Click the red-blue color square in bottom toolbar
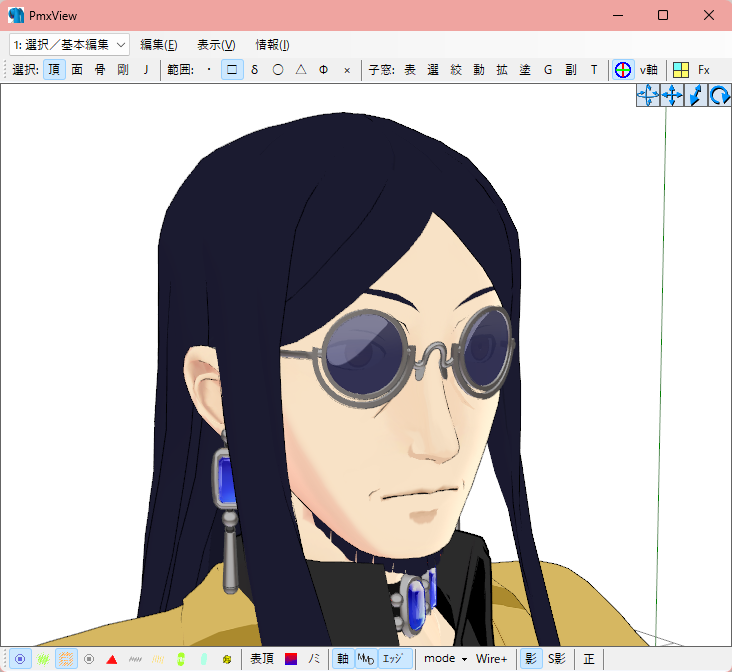732x672 pixels. click(x=291, y=659)
